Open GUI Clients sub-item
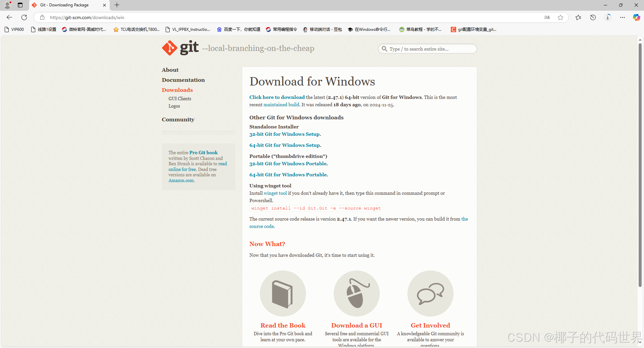Screen dimensions: 644x348 pyautogui.click(x=180, y=99)
